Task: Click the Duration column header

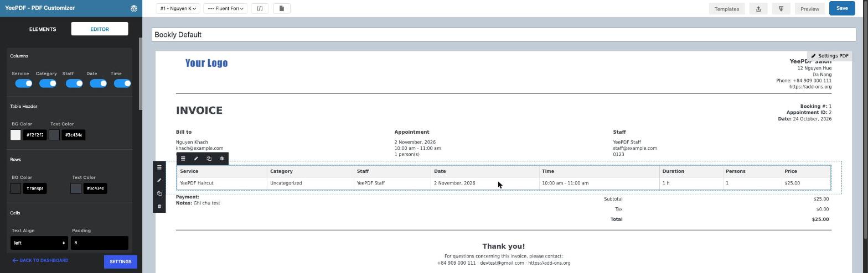Action: (x=691, y=171)
